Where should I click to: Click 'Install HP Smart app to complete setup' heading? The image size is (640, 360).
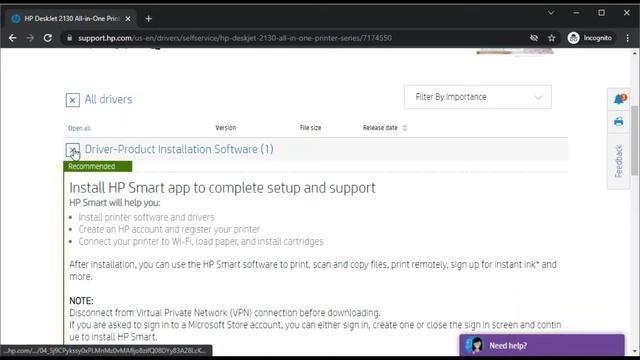(222, 188)
